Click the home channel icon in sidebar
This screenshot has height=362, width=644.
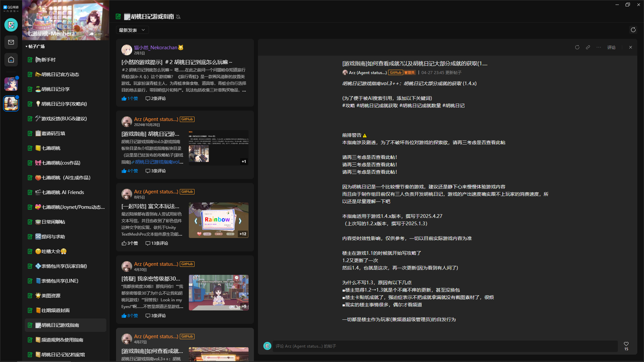pos(11,60)
